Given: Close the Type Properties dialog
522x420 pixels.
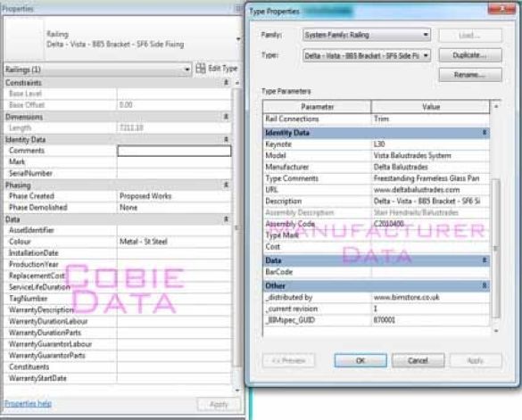Looking at the screenshot, I should pyautogui.click(x=502, y=9).
